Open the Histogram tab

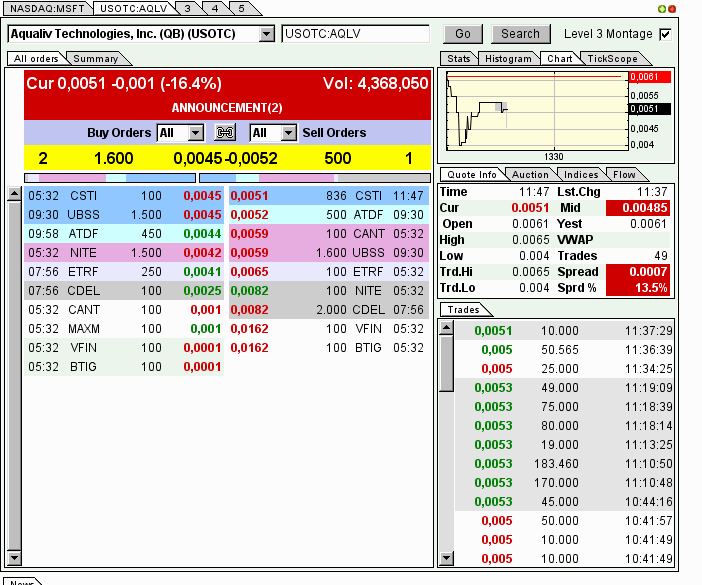(508, 59)
